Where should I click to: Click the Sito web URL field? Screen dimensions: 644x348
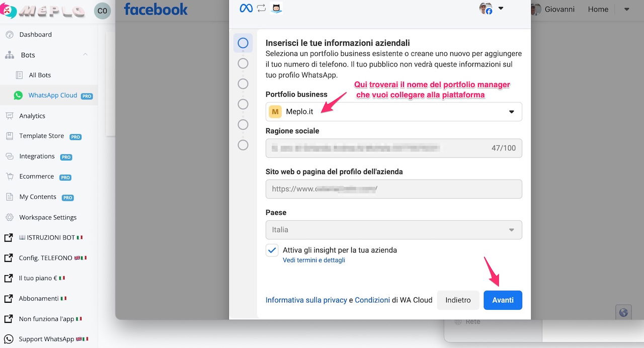coord(394,189)
